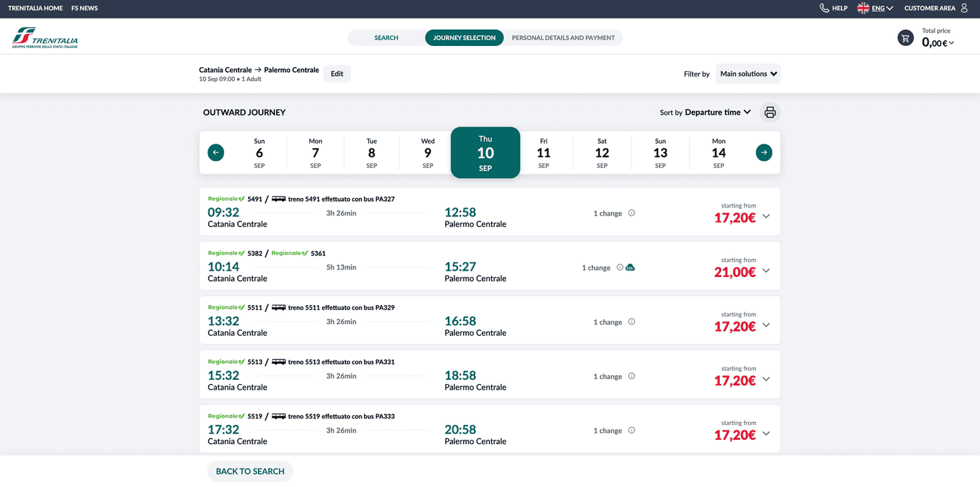Select Fri 11 Sep date tab
This screenshot has height=487, width=980.
(x=544, y=153)
